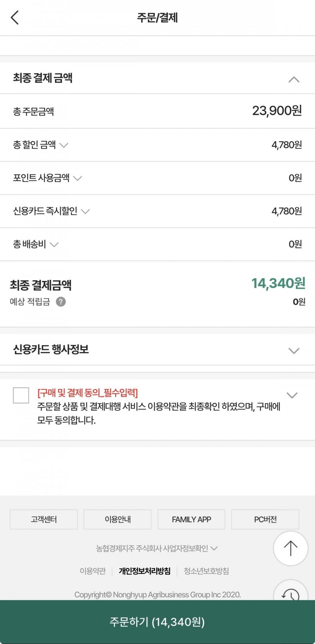Expand the 총 배송비 details
The image size is (315, 644).
[x=54, y=244]
